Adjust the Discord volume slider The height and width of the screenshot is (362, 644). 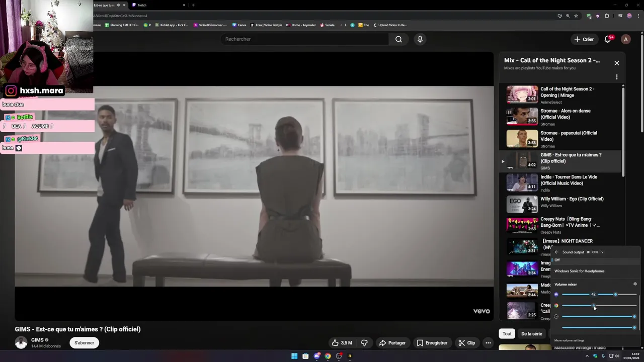[x=599, y=294]
